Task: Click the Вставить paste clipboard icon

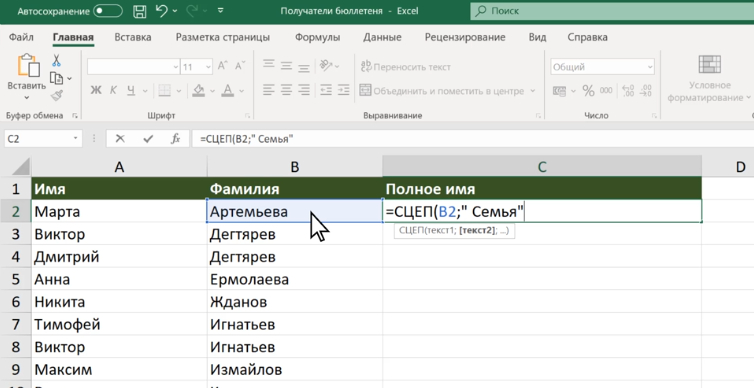Action: pos(28,65)
